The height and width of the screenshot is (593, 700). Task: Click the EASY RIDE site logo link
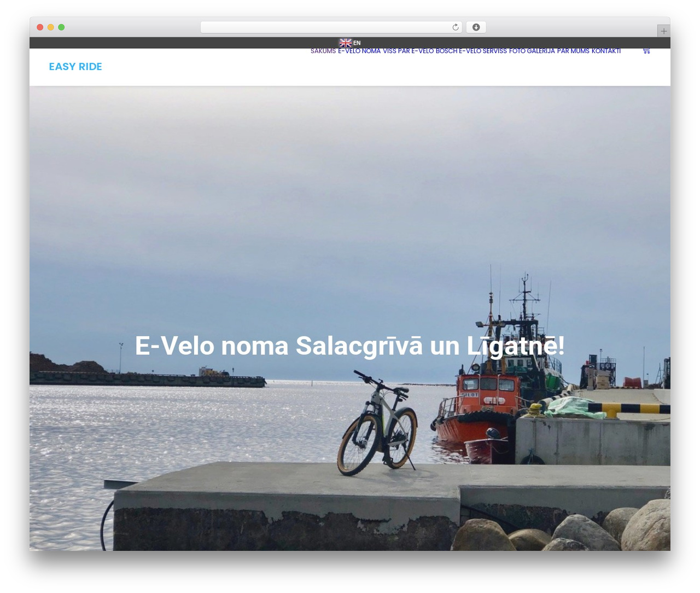pos(75,67)
